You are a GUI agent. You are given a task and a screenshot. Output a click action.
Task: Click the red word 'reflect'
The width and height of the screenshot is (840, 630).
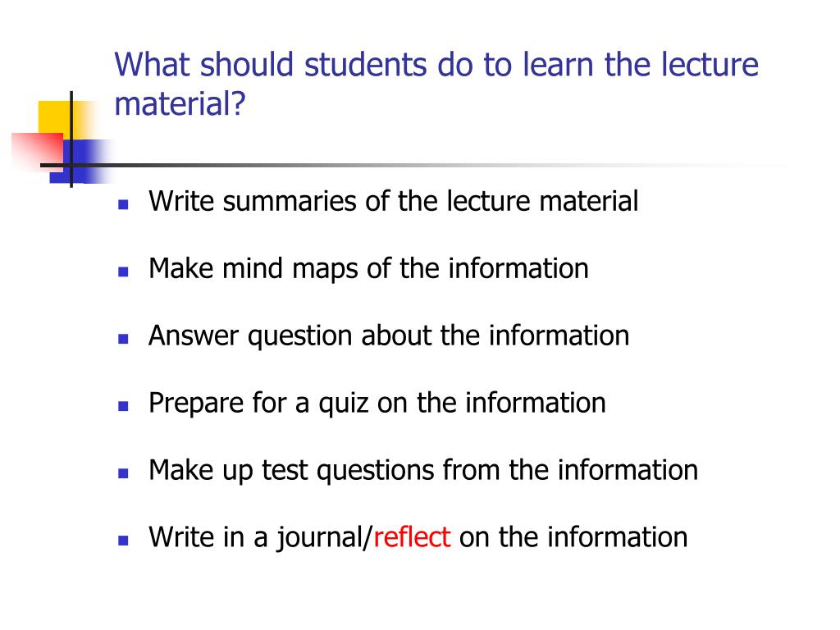(412, 537)
